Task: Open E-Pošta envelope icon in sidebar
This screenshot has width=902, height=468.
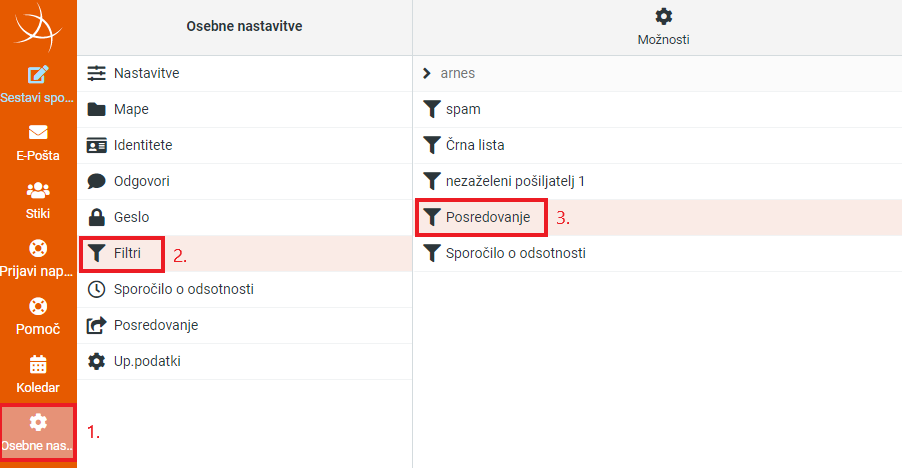Action: click(38, 132)
